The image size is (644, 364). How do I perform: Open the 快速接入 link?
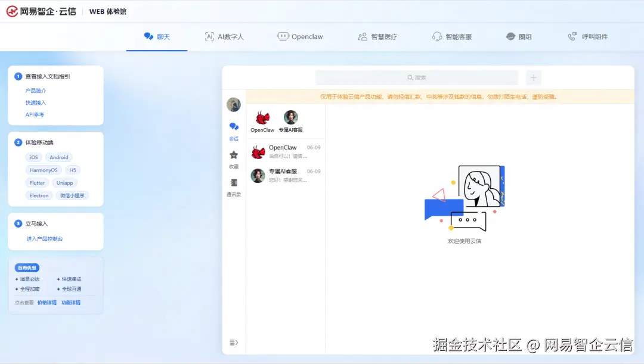(36, 102)
